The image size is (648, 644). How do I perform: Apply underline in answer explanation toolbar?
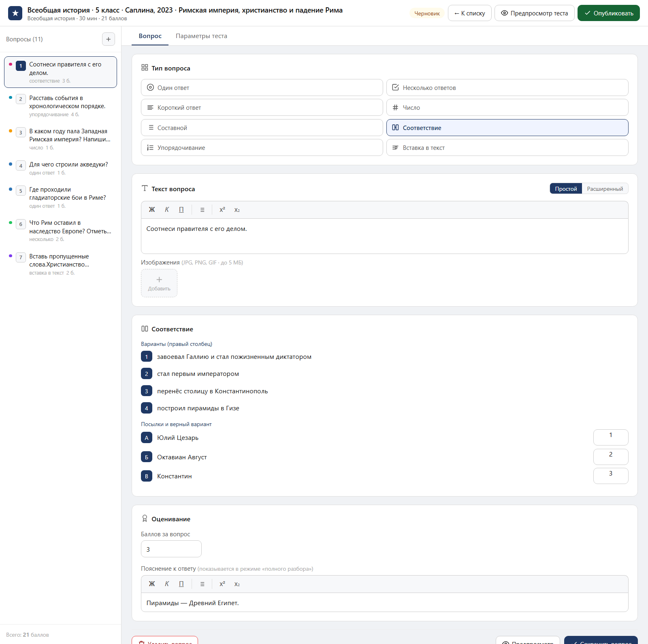click(x=181, y=584)
